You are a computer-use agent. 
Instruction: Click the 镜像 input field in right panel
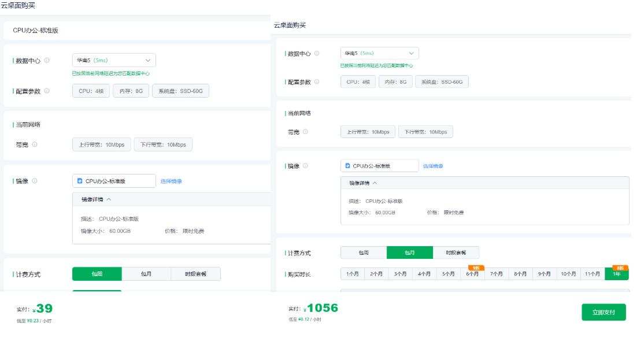coord(379,166)
